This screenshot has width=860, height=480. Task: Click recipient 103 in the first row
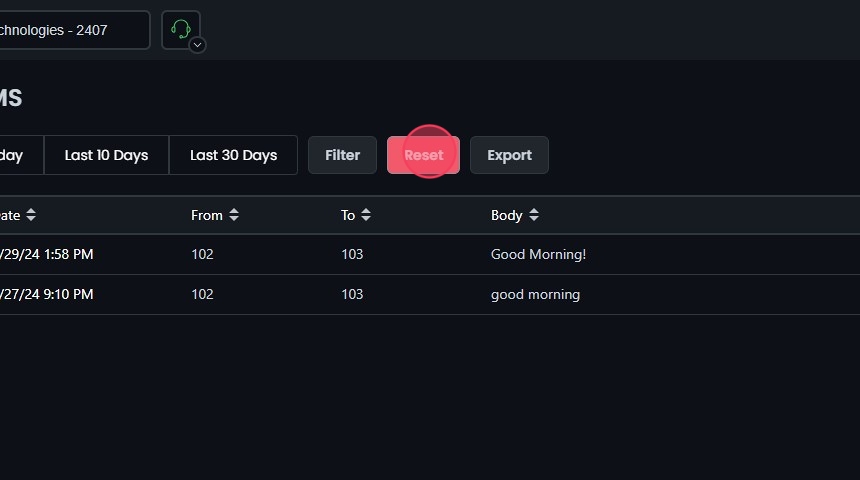coord(352,254)
